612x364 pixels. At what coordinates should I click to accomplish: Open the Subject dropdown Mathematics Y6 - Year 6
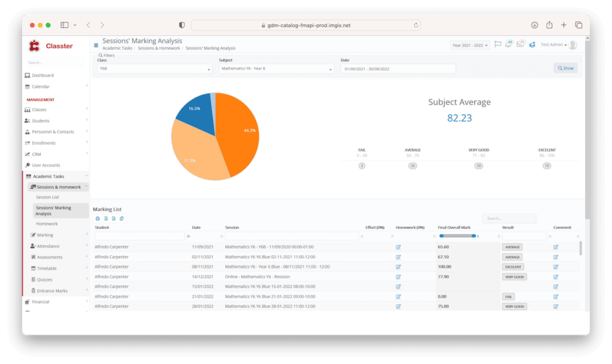(x=276, y=69)
